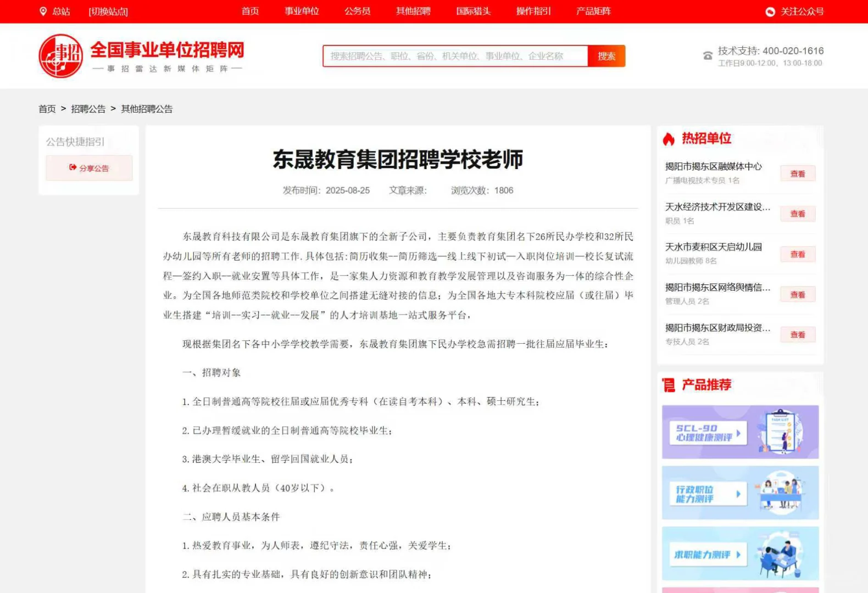Click 查看 for 天水市麦积区天启幼儿园
Image resolution: width=868 pixels, height=593 pixels.
tap(798, 254)
